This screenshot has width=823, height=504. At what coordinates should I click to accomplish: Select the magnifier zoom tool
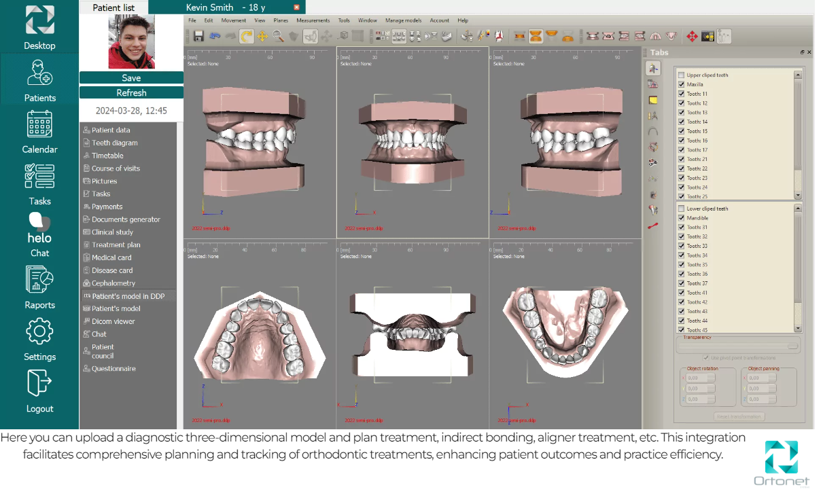(x=278, y=36)
